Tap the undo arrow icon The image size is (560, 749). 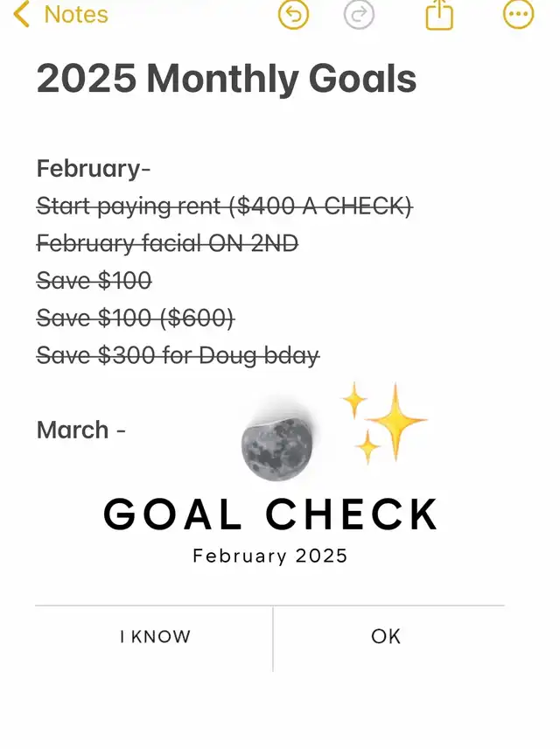click(x=293, y=14)
